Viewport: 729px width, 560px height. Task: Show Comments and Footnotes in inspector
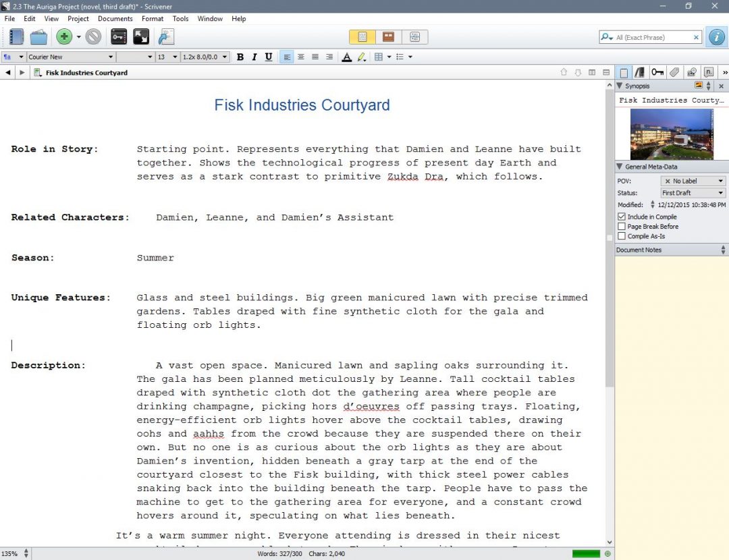point(709,72)
